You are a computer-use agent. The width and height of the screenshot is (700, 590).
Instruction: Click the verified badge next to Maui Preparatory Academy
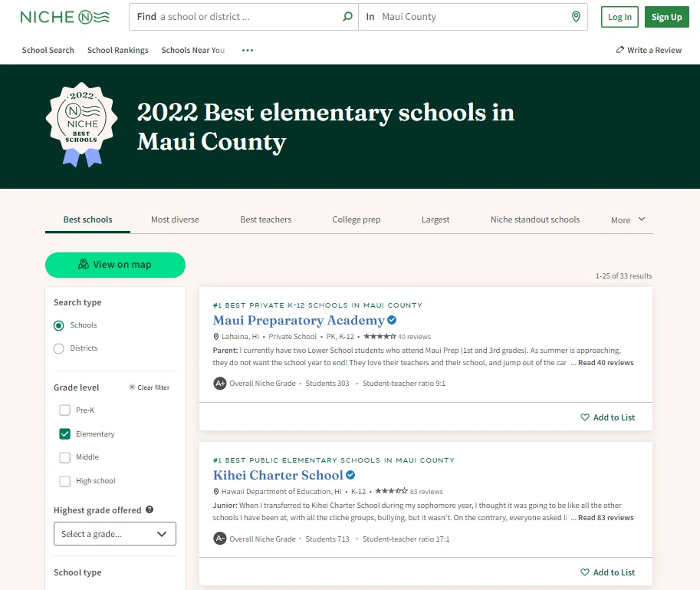pyautogui.click(x=392, y=320)
